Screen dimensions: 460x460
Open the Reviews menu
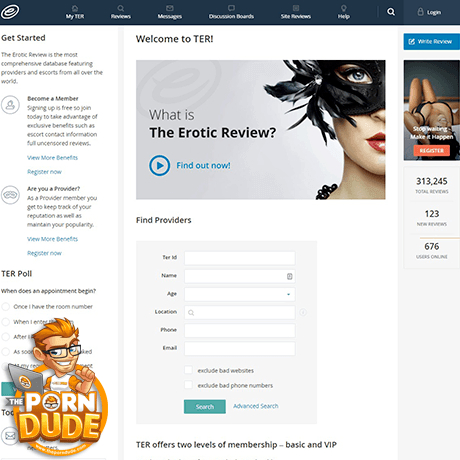(121, 12)
